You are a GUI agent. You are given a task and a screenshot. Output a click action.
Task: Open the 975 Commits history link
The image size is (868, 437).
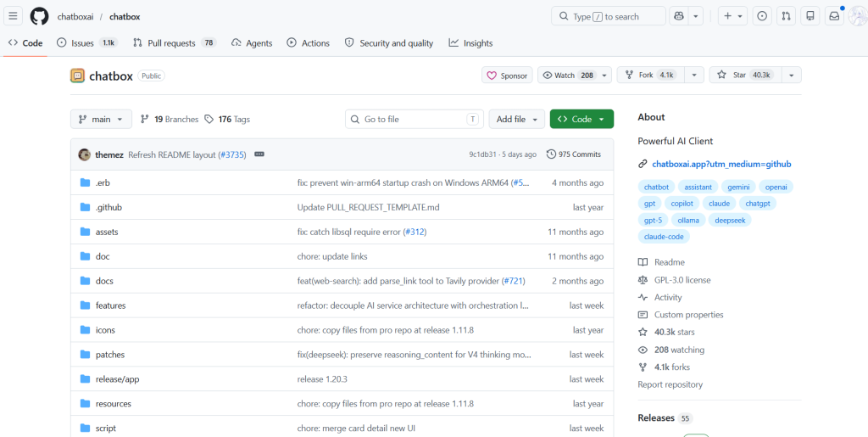pos(574,154)
